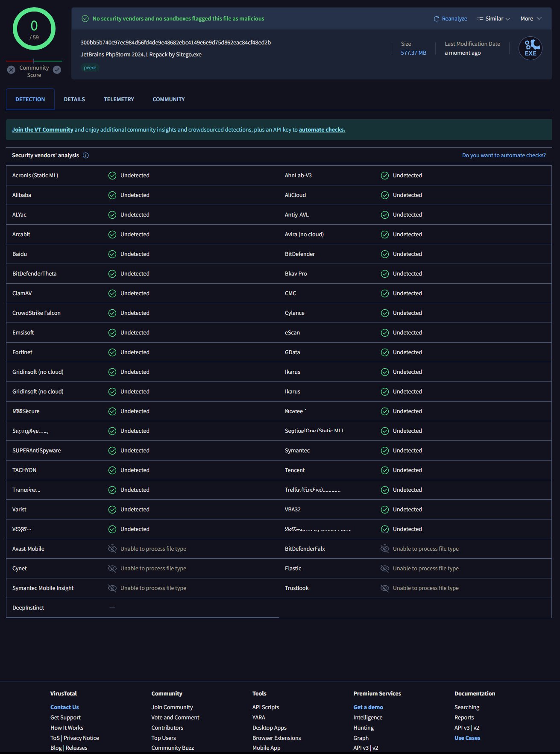Viewport: 560px width, 754px height.
Task: Click the Reanalyze refresh icon
Action: pos(436,19)
